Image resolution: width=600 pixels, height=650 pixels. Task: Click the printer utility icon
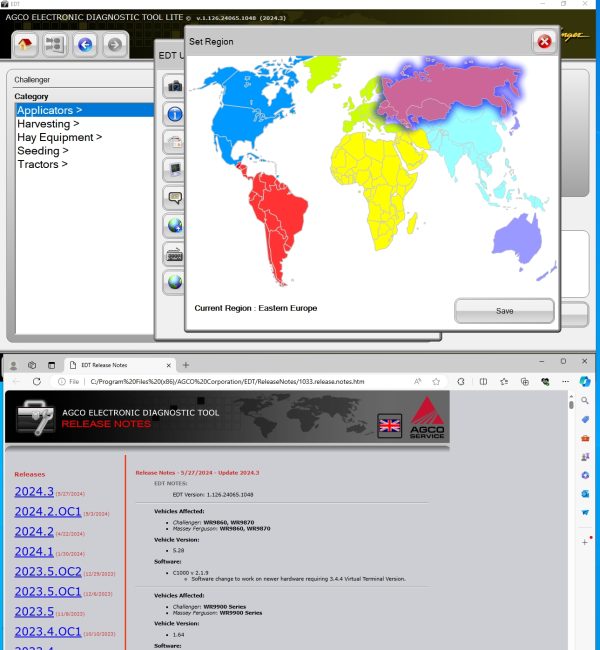click(175, 142)
